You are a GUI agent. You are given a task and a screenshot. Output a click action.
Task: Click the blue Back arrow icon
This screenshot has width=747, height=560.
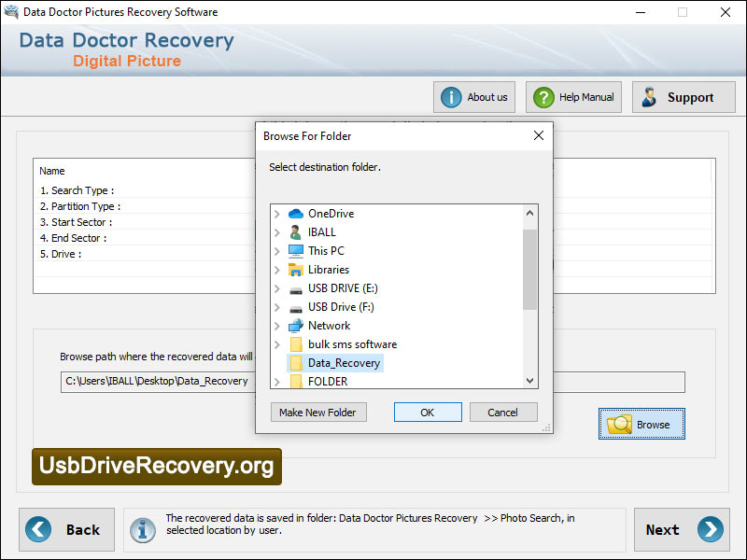[38, 529]
